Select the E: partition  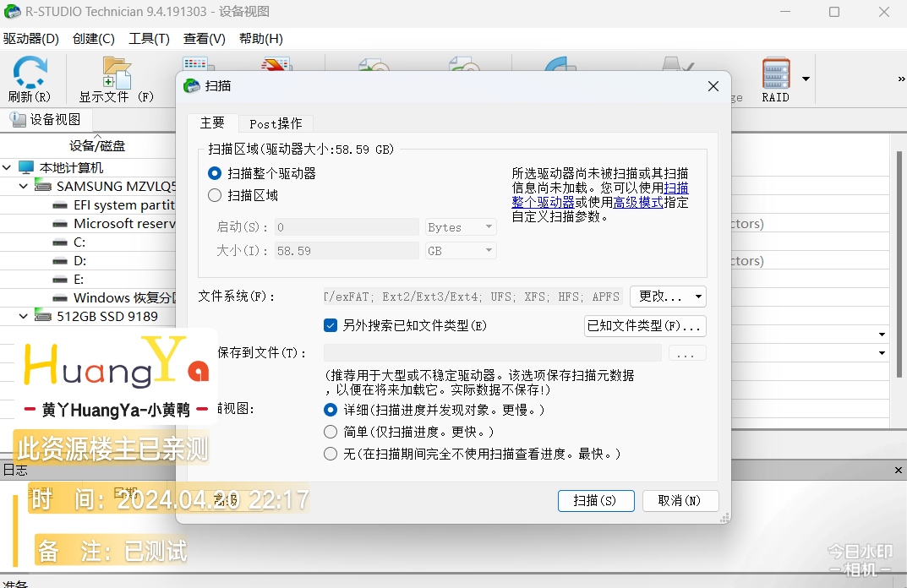coord(68,280)
